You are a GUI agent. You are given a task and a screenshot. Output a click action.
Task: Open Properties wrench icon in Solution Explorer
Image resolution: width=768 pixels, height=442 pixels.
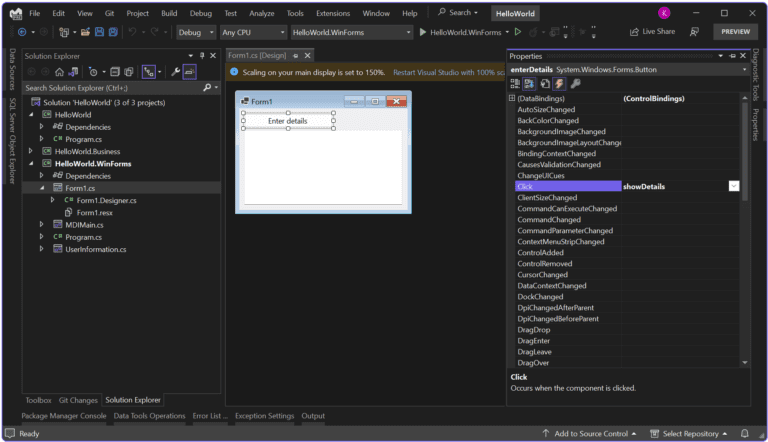175,72
